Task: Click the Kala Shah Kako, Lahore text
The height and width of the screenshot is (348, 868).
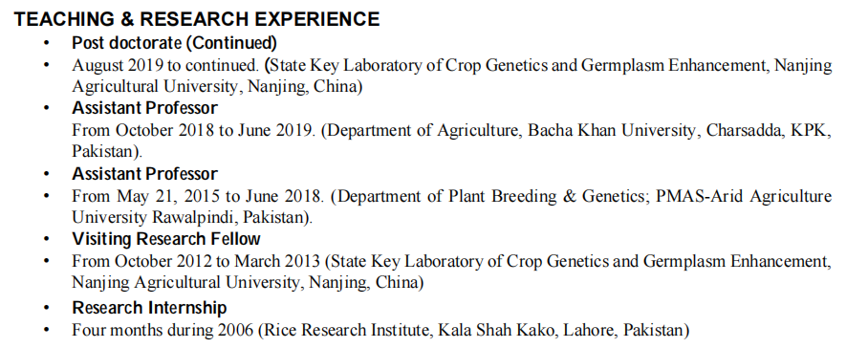Action: [527, 330]
